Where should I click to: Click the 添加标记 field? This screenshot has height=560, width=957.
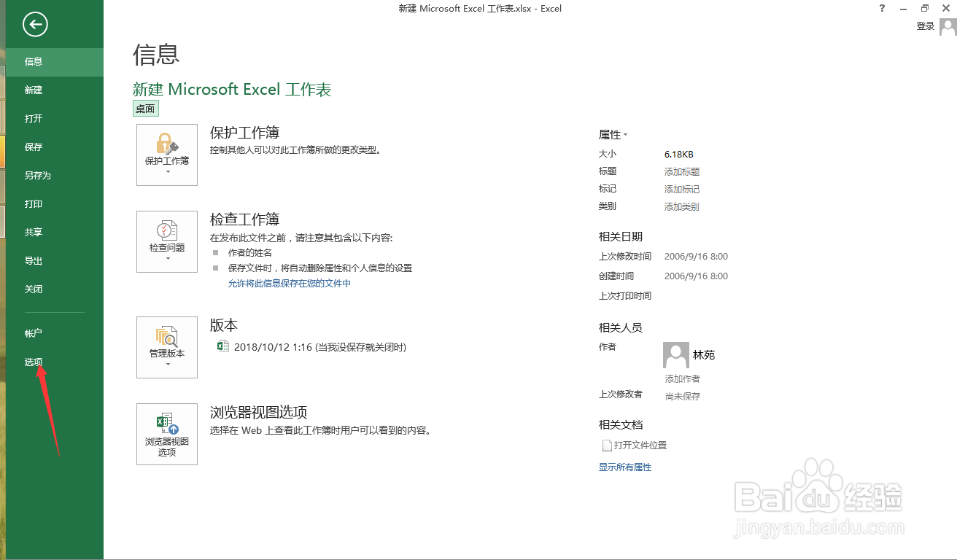(682, 190)
